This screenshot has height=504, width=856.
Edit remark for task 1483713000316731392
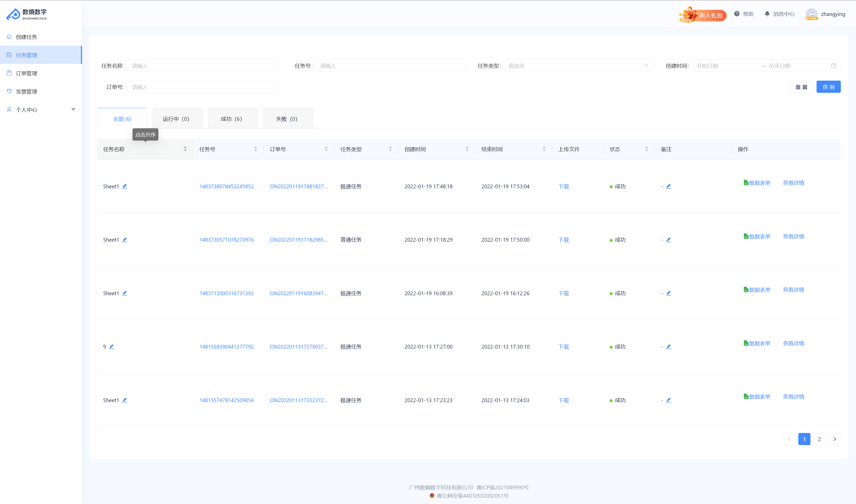(668, 293)
